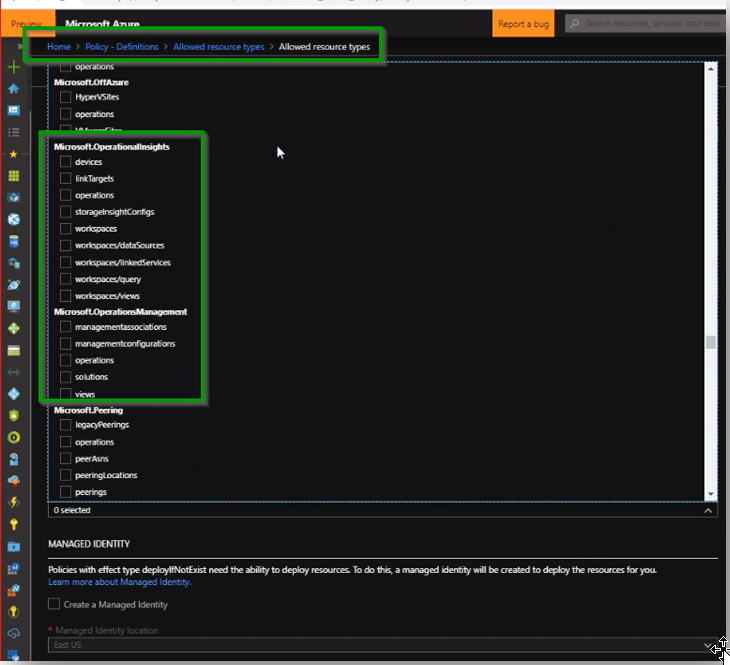Click the workspaces label under OperationalInsights
The height and width of the screenshot is (665, 730).
(96, 229)
